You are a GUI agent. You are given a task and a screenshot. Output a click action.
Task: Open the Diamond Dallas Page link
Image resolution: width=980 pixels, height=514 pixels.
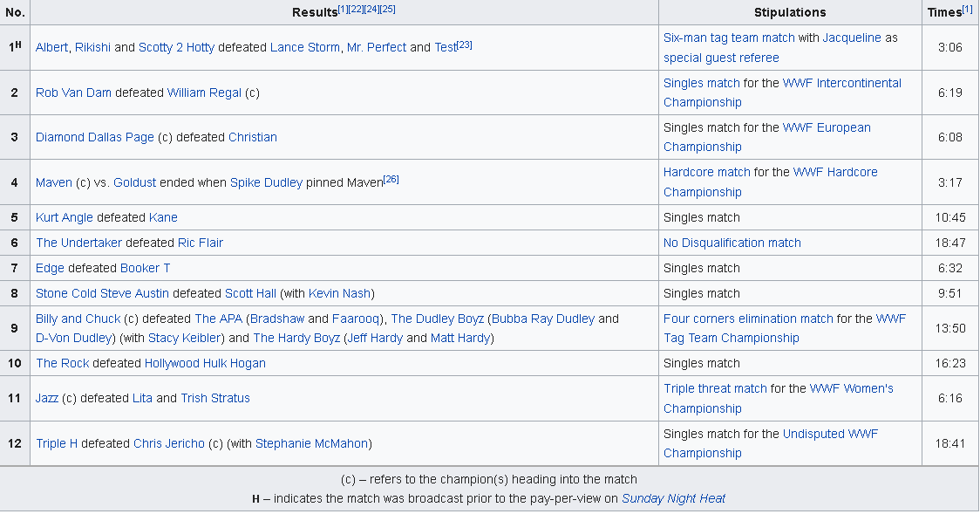(x=94, y=138)
